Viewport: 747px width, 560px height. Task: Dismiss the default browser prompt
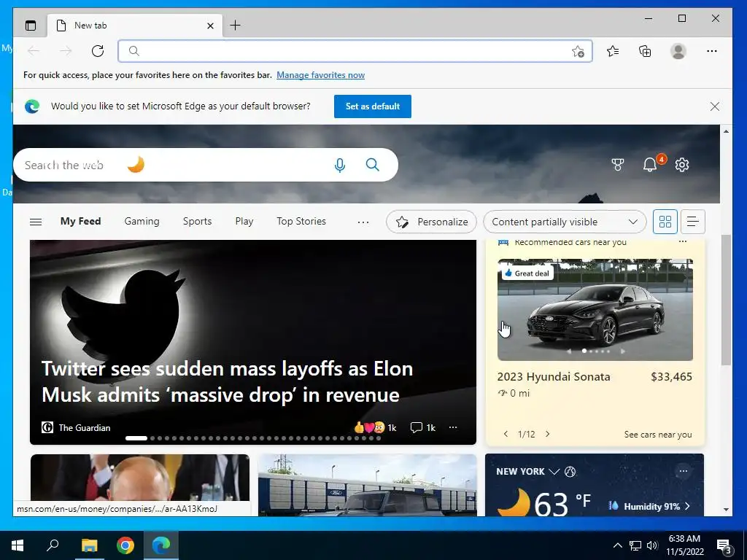point(715,106)
